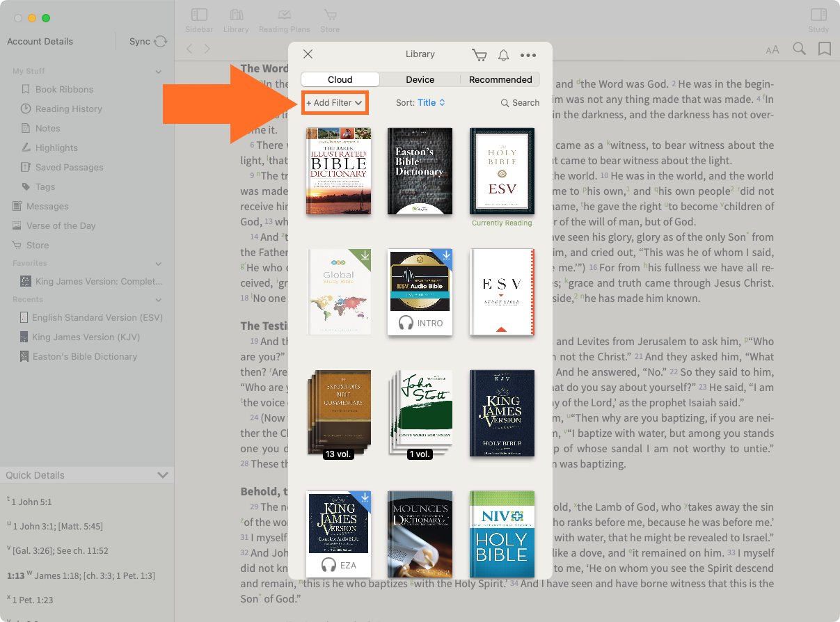Image resolution: width=840 pixels, height=622 pixels.
Task: Open the main window search magnifier
Action: (800, 49)
